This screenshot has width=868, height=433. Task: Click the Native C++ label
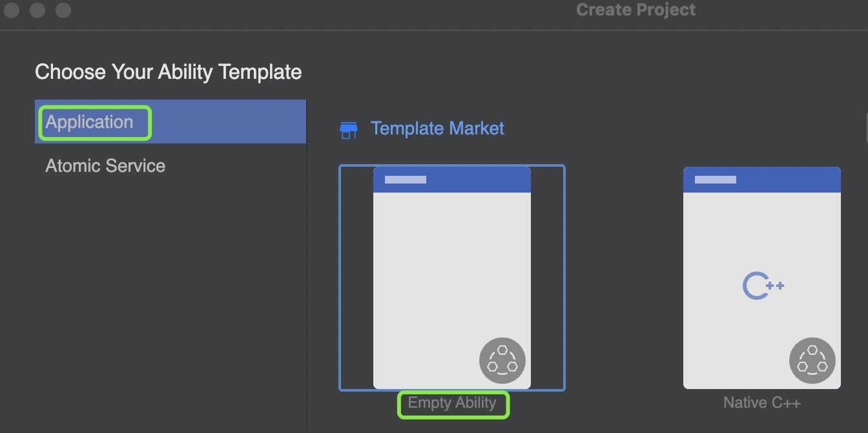click(761, 403)
